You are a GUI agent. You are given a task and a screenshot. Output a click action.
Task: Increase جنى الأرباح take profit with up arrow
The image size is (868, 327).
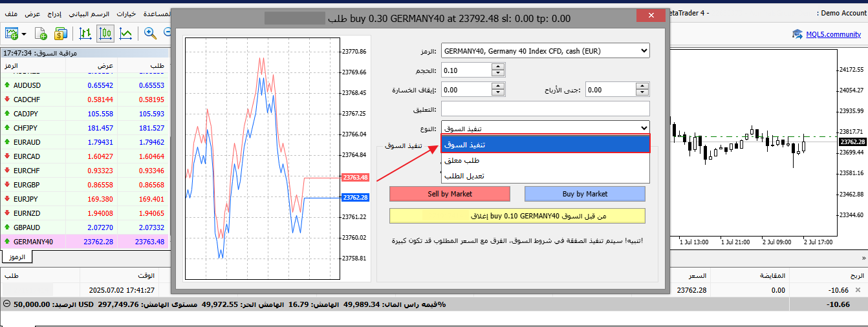click(x=642, y=86)
